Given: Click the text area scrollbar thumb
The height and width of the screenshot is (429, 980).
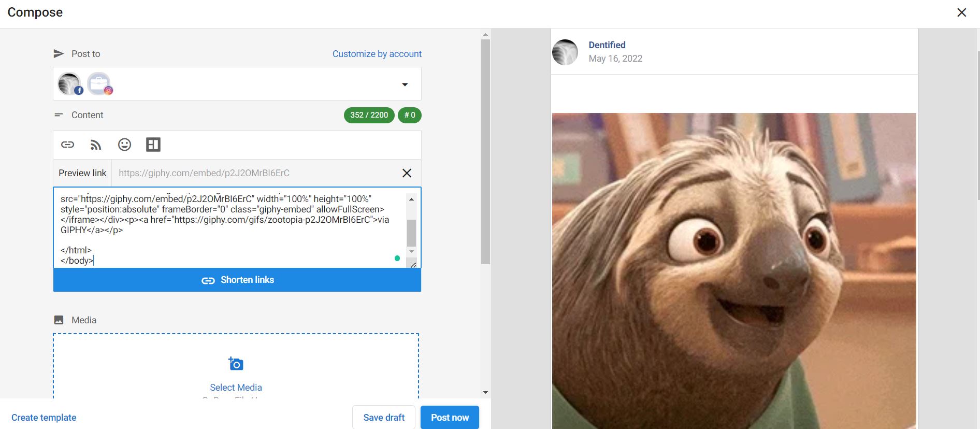Looking at the screenshot, I should pos(411,233).
